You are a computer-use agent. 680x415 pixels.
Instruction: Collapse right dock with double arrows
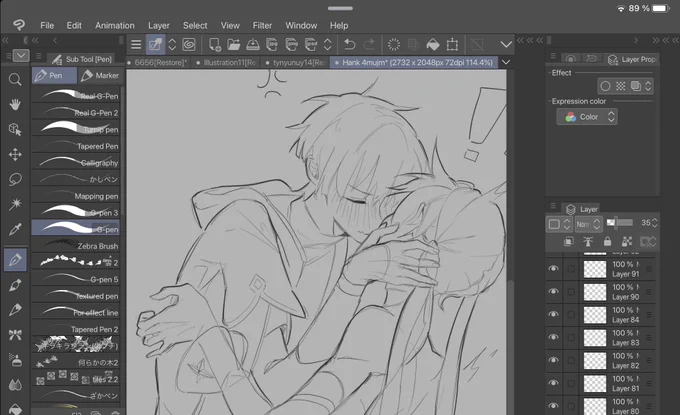[655, 40]
